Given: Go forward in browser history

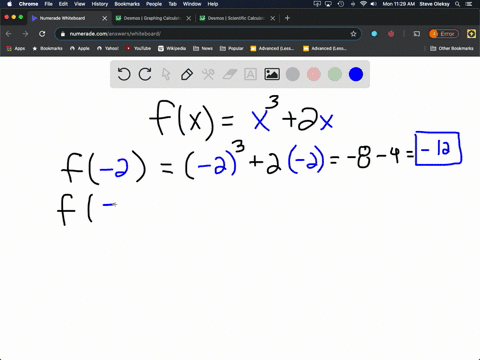Looking at the screenshot, I should pyautogui.click(x=25, y=34).
